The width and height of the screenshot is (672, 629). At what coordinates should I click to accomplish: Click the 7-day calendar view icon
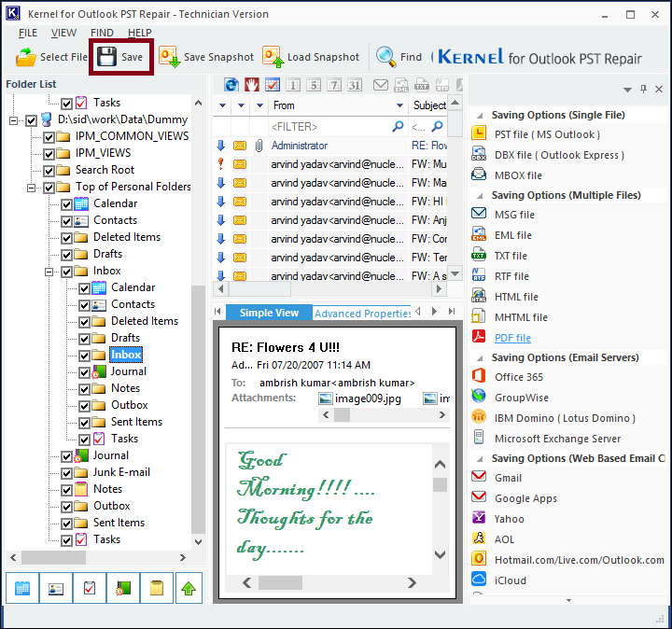pyautogui.click(x=334, y=85)
